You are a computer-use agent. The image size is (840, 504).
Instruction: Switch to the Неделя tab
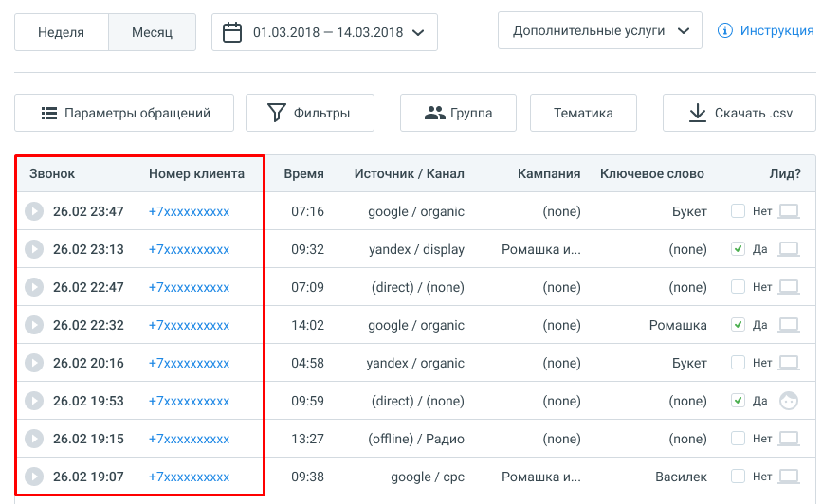pos(62,32)
